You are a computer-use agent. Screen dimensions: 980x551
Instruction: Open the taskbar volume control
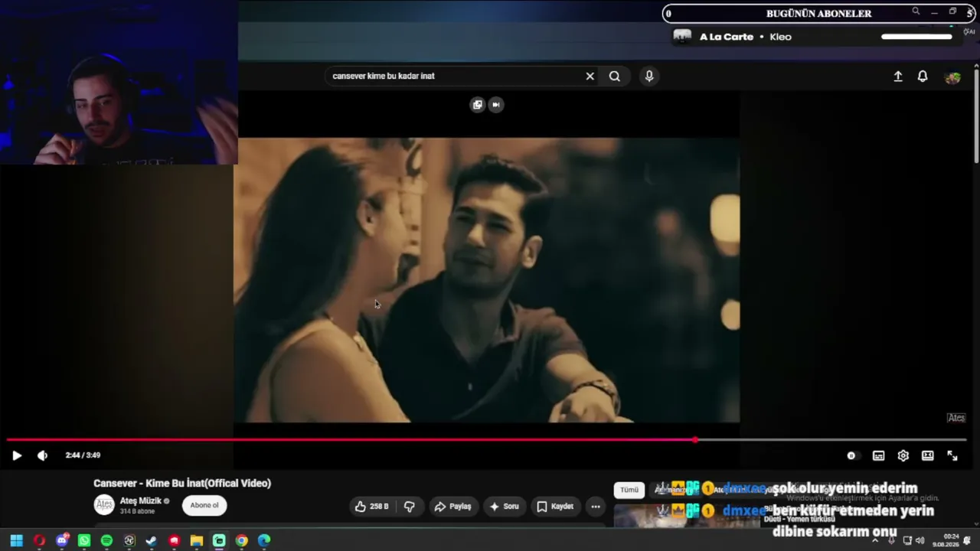point(920,540)
